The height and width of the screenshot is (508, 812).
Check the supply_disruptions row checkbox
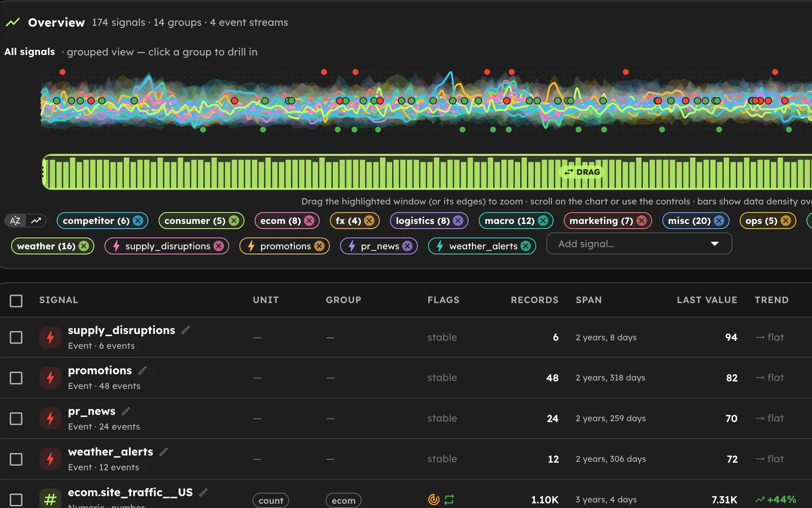16,337
